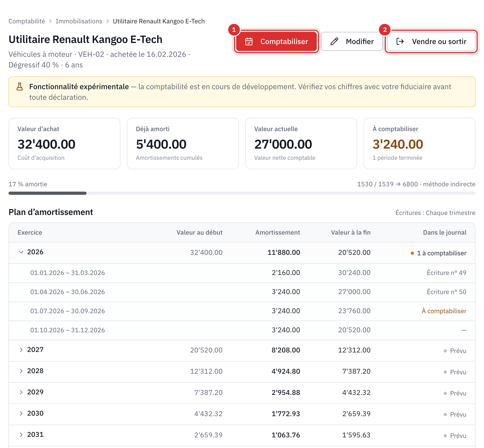
Task: Click first breadcrumb separator chevron
Action: [50, 21]
